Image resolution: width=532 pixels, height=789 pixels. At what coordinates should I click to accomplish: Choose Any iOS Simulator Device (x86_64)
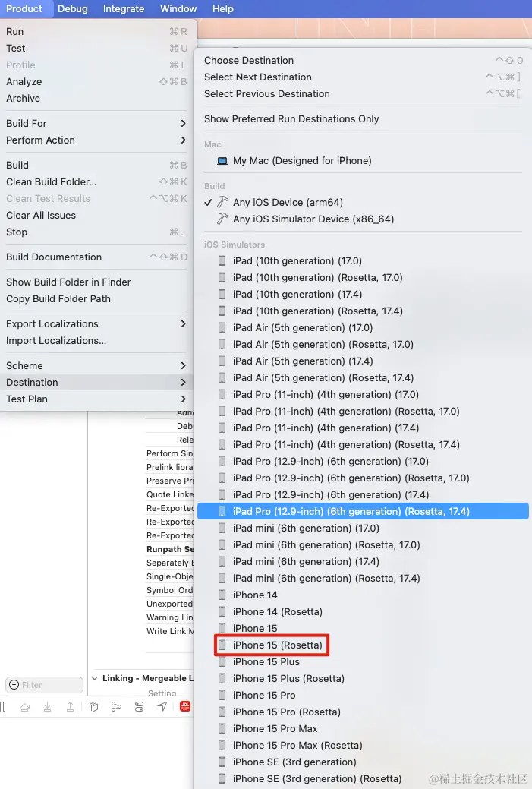pos(313,219)
